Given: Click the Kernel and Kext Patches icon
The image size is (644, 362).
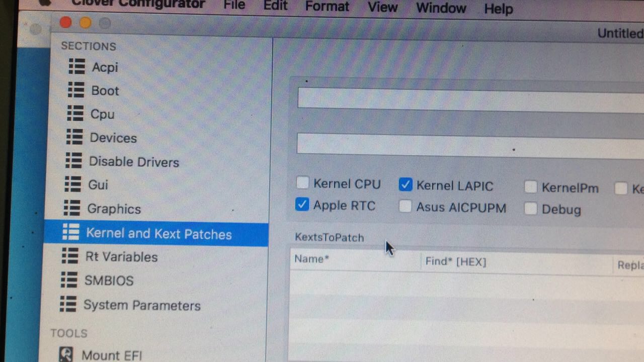Looking at the screenshot, I should (x=71, y=232).
